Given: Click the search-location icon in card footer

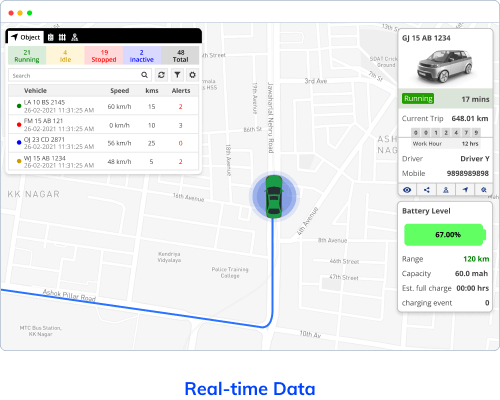Looking at the screenshot, I should (484, 190).
